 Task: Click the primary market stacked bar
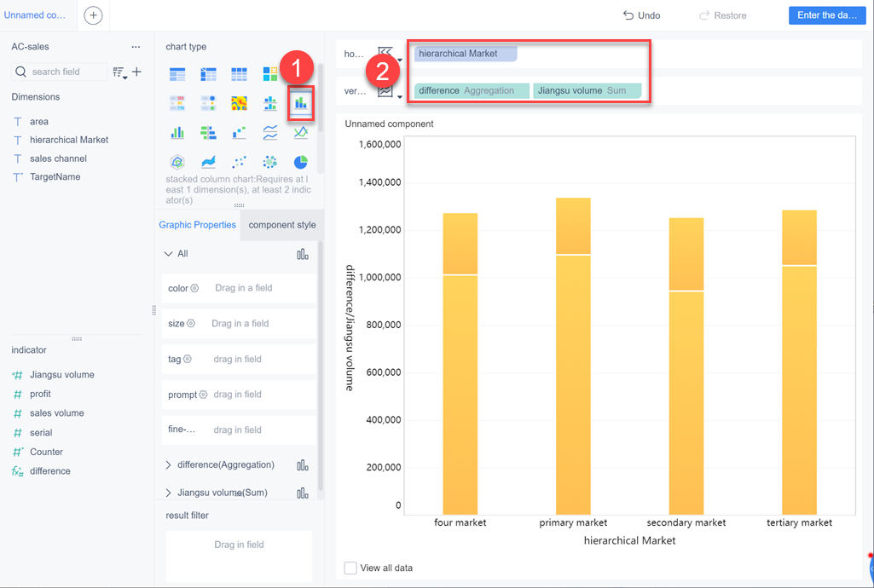(x=573, y=356)
